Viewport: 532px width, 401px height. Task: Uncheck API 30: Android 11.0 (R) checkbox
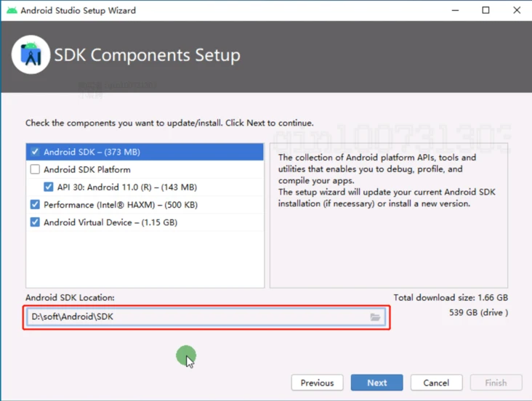[49, 187]
